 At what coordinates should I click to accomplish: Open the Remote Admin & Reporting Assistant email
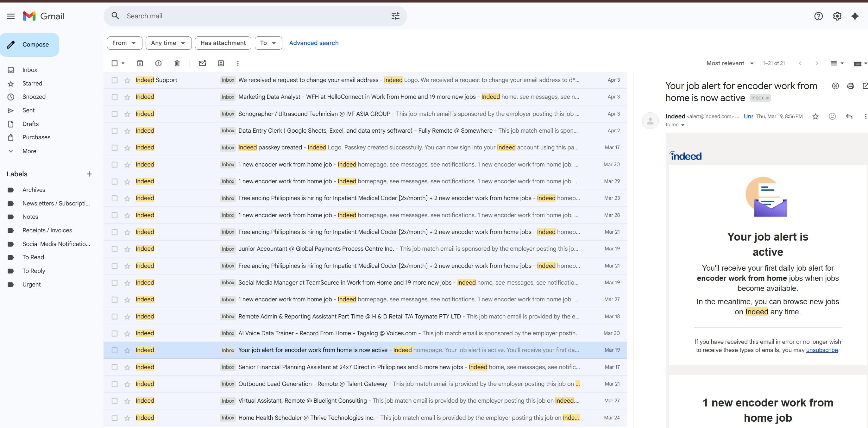coord(365,317)
